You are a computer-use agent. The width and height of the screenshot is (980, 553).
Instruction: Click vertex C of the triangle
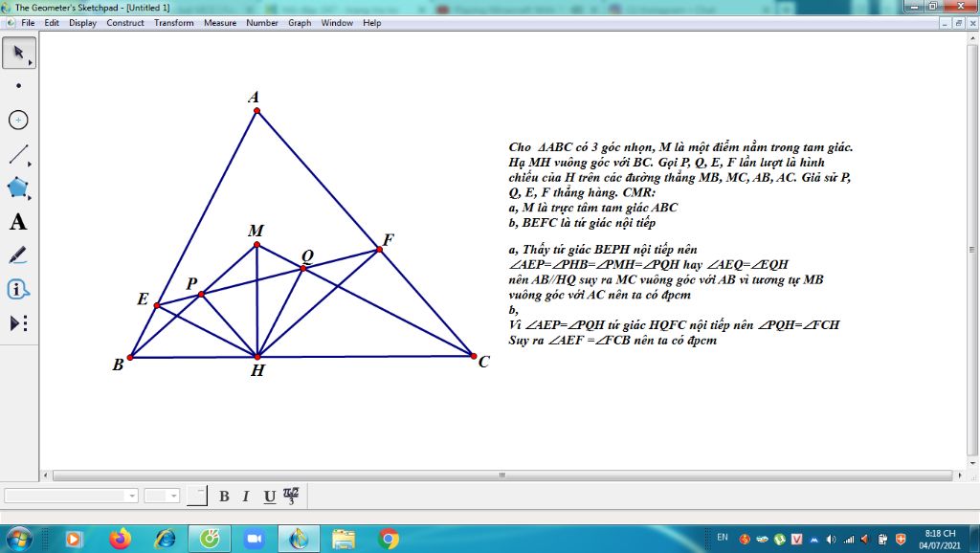tap(473, 356)
